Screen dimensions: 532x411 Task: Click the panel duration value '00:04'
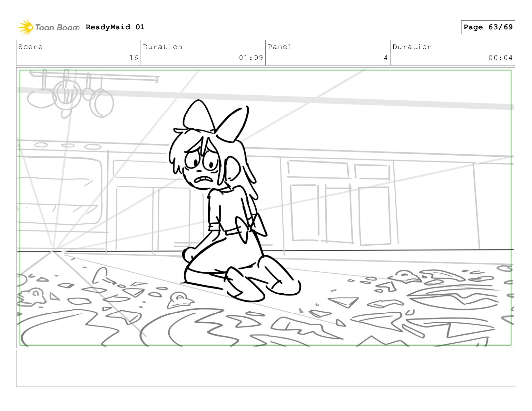500,58
